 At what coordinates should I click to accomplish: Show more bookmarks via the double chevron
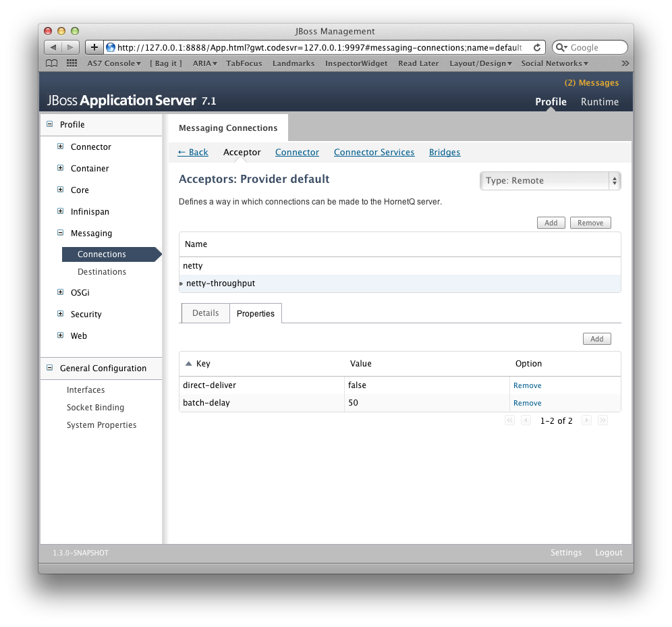coord(625,63)
